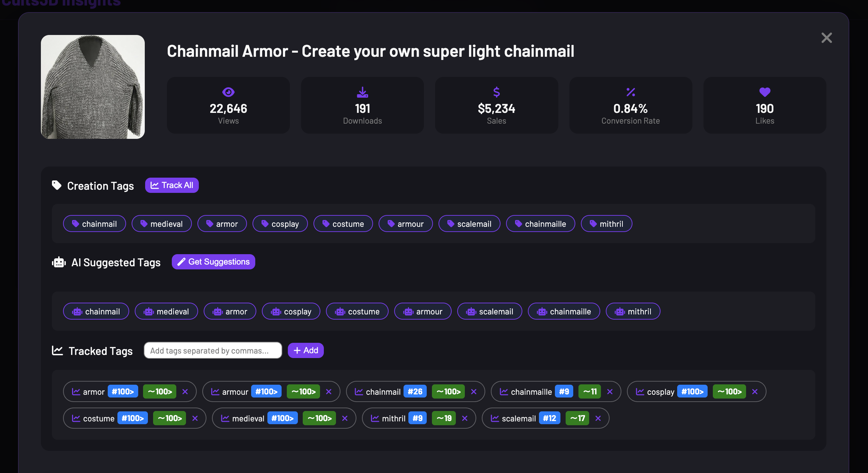Delete the costume tracked tag
The width and height of the screenshot is (868, 473).
coord(195,418)
